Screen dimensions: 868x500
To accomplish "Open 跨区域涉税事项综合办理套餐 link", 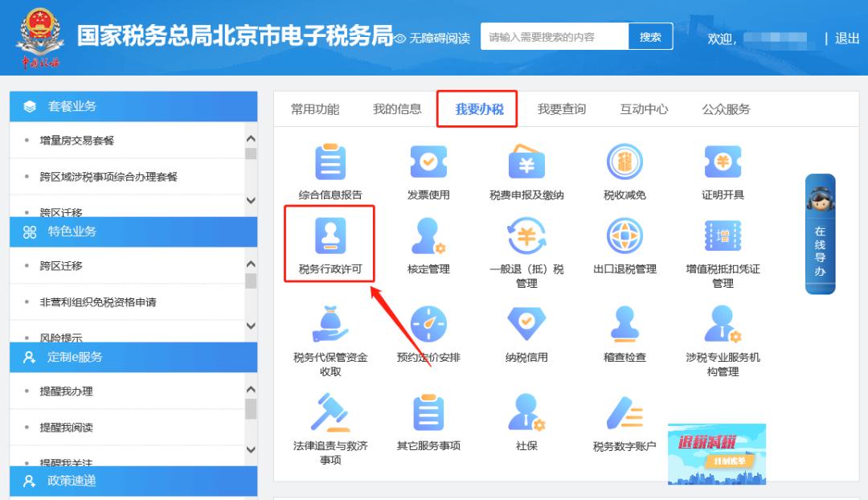I will pos(108,177).
